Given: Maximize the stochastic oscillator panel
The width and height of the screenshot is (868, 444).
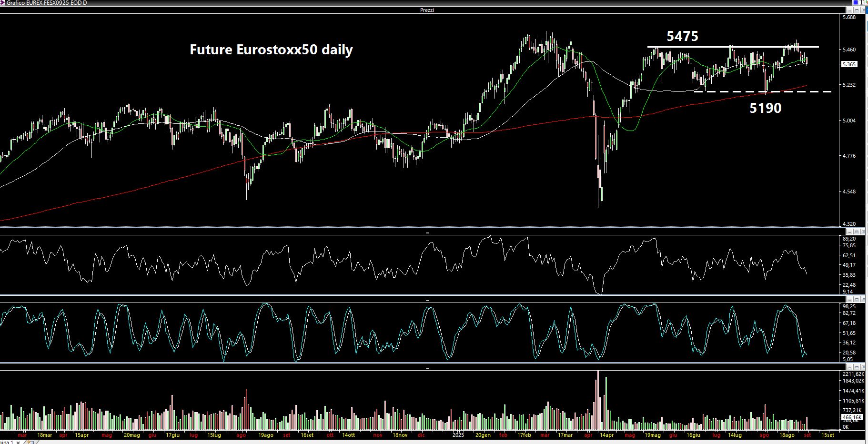Looking at the screenshot, I should point(857,299).
